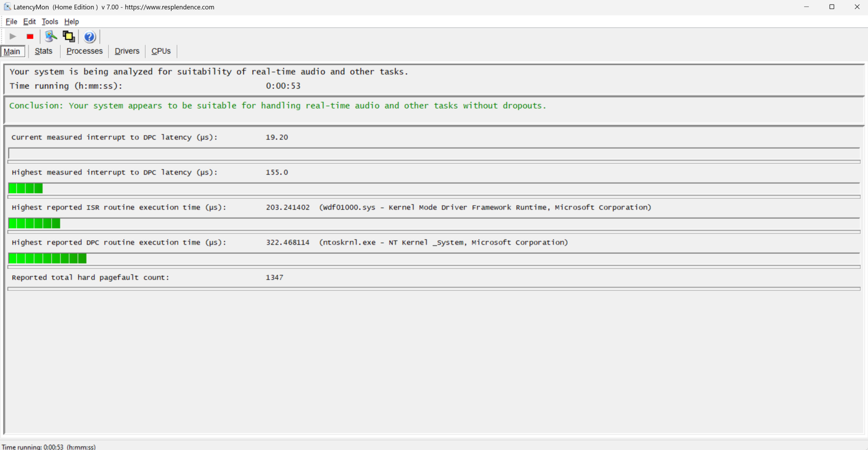Switch to the Processes tab
The height and width of the screenshot is (450, 868).
pyautogui.click(x=85, y=51)
